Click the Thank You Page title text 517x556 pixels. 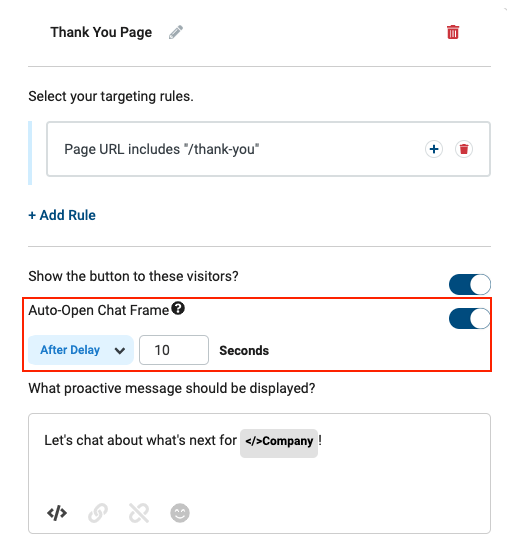pos(101,32)
